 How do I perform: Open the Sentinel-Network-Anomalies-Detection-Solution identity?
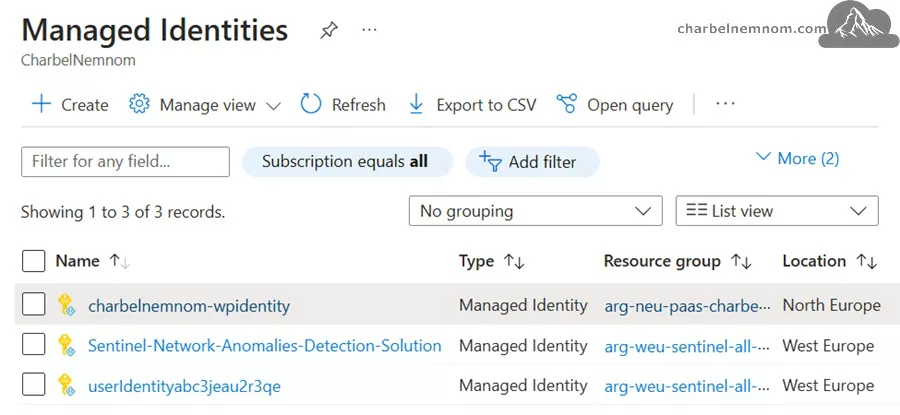[265, 346]
